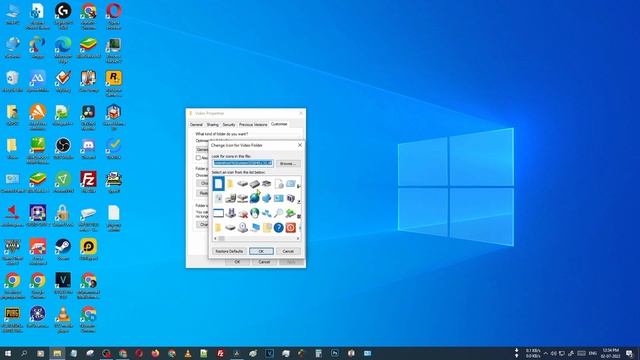Switch to Security tab in Video Properties
The height and width of the screenshot is (360, 640).
[x=229, y=124]
